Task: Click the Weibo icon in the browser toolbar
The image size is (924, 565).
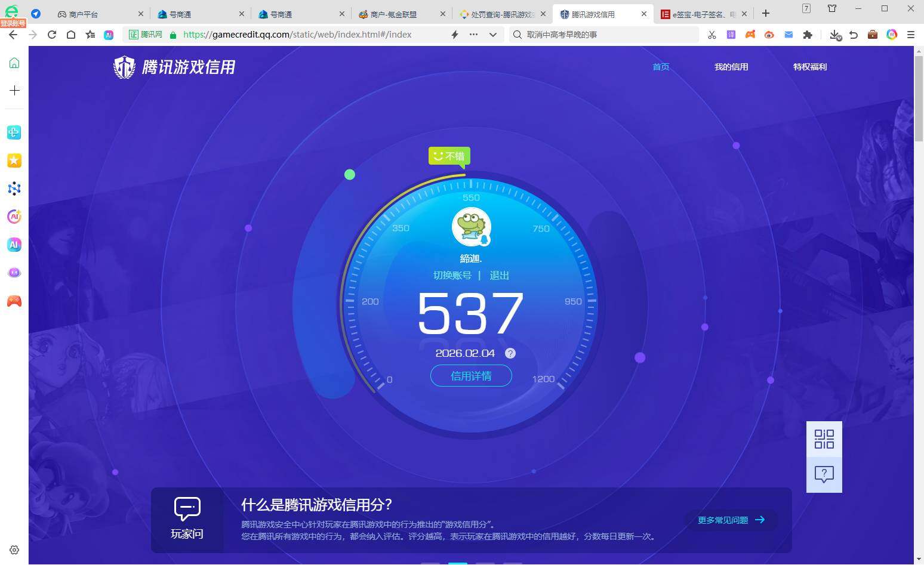Action: coord(769,35)
